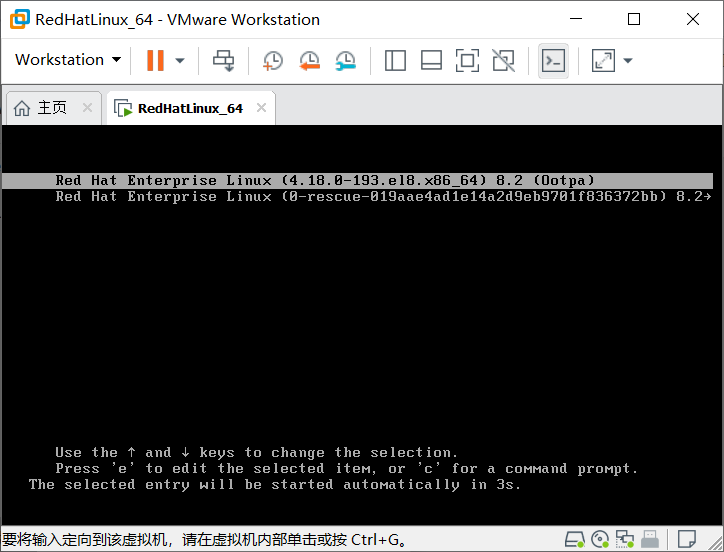Click 'Press e to edit' hint line

[x=346, y=469]
